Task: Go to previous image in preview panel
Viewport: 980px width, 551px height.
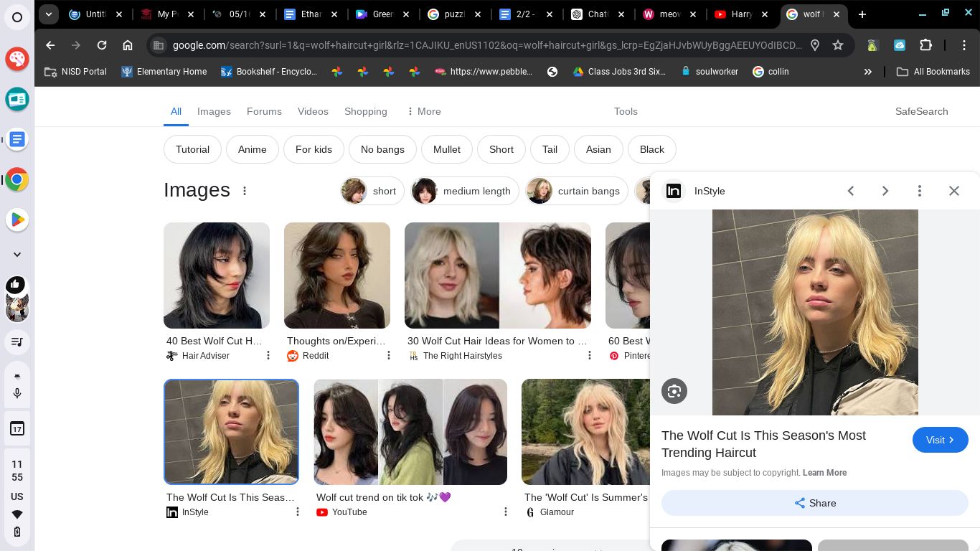Action: tap(851, 191)
